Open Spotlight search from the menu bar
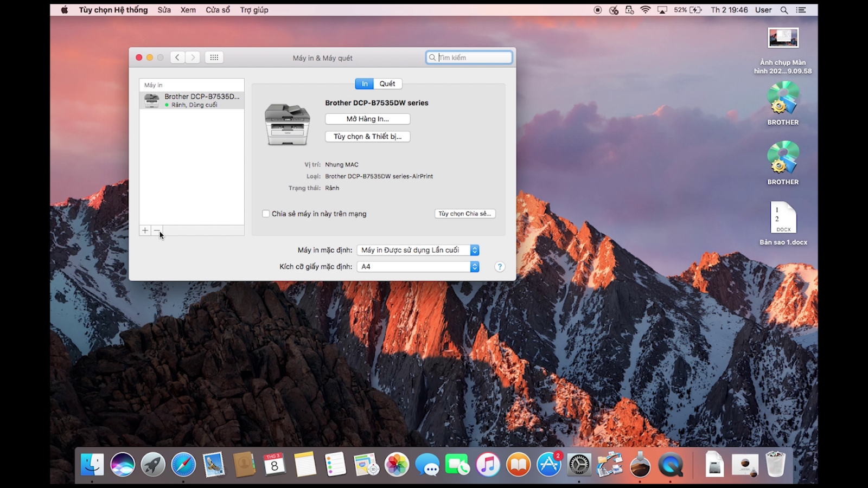Viewport: 868px width, 488px height. pos(784,9)
